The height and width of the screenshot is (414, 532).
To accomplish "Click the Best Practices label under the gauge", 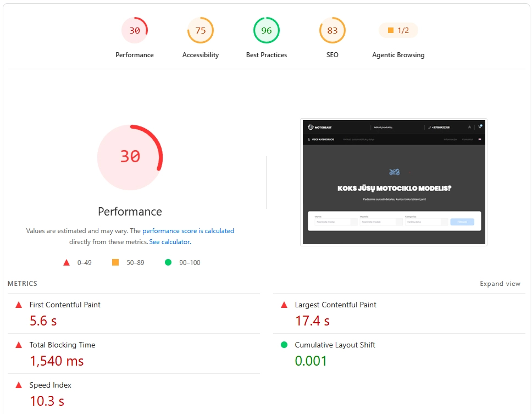I will [267, 55].
